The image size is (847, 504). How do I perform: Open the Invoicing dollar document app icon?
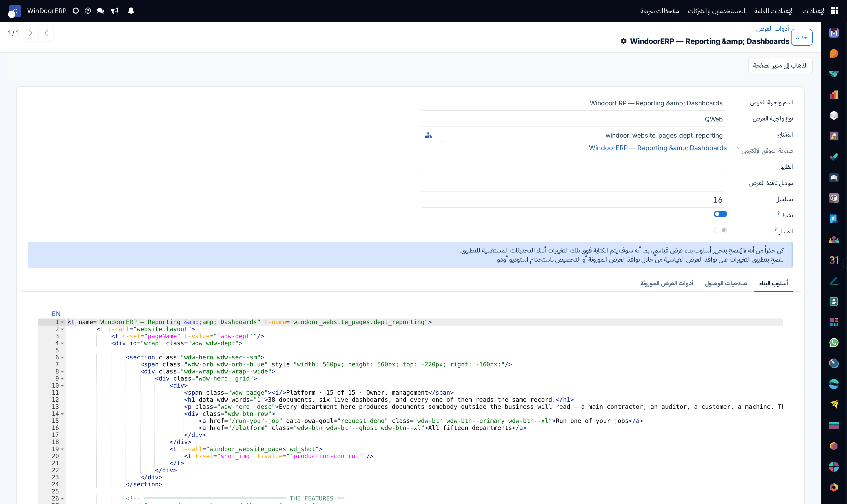834,219
